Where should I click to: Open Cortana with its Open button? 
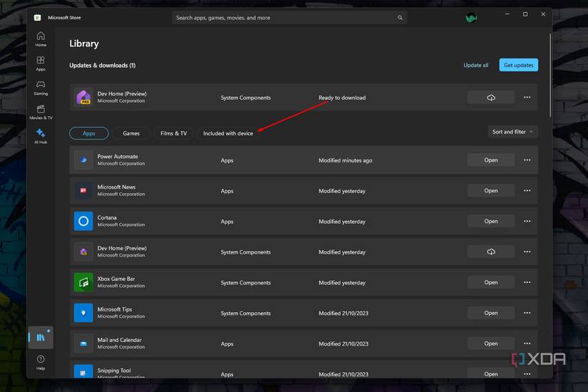(490, 222)
